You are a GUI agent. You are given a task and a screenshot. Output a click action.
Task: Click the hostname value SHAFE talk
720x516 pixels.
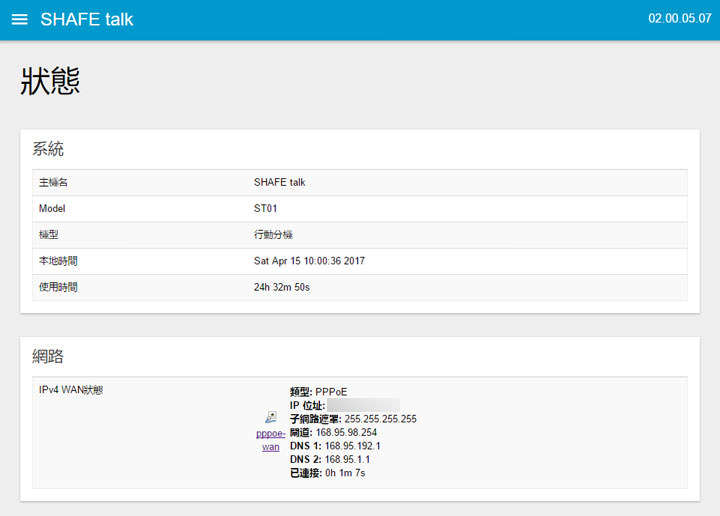click(x=279, y=183)
